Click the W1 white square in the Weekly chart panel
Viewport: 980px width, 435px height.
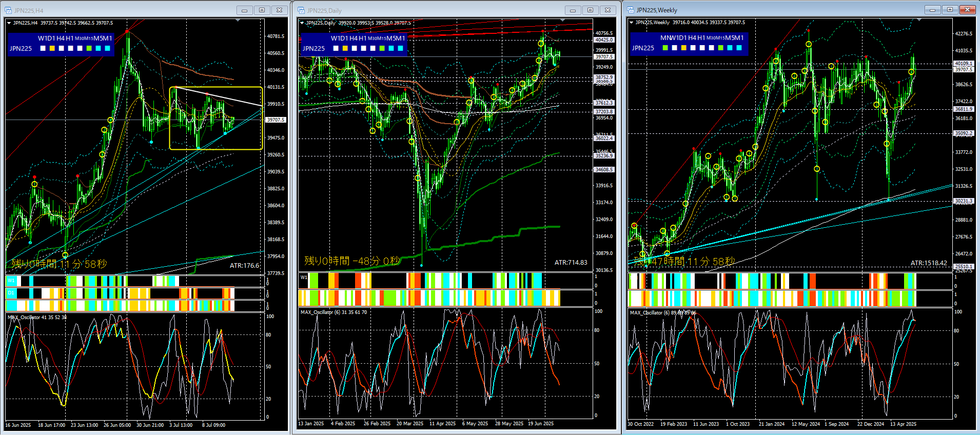point(675,48)
